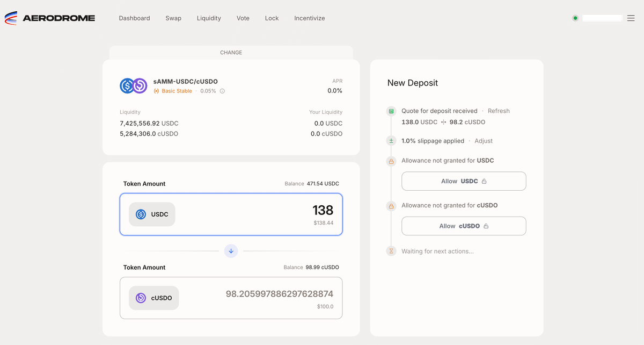Click Refresh to update the deposit quote
644x345 pixels.
499,111
